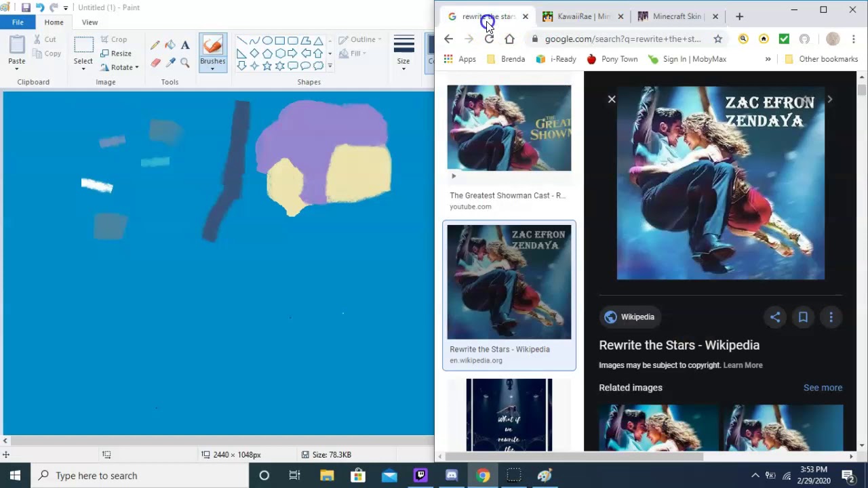
Task: Click the Undo arrow in Paint
Action: (40, 7)
